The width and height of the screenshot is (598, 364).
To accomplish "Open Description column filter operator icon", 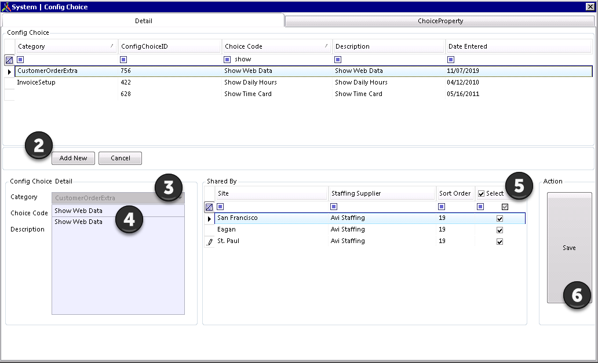I will coord(338,60).
